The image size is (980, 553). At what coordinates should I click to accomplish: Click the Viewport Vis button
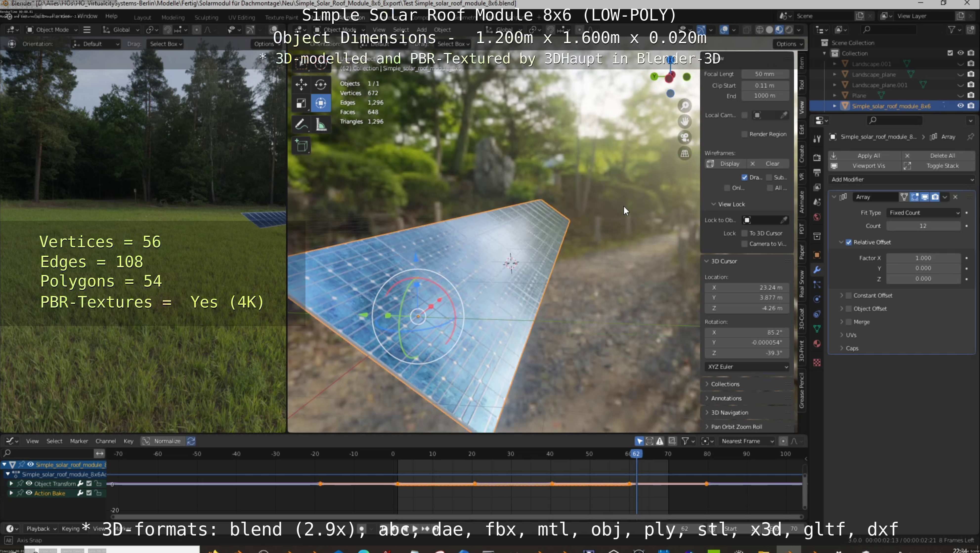pyautogui.click(x=864, y=166)
